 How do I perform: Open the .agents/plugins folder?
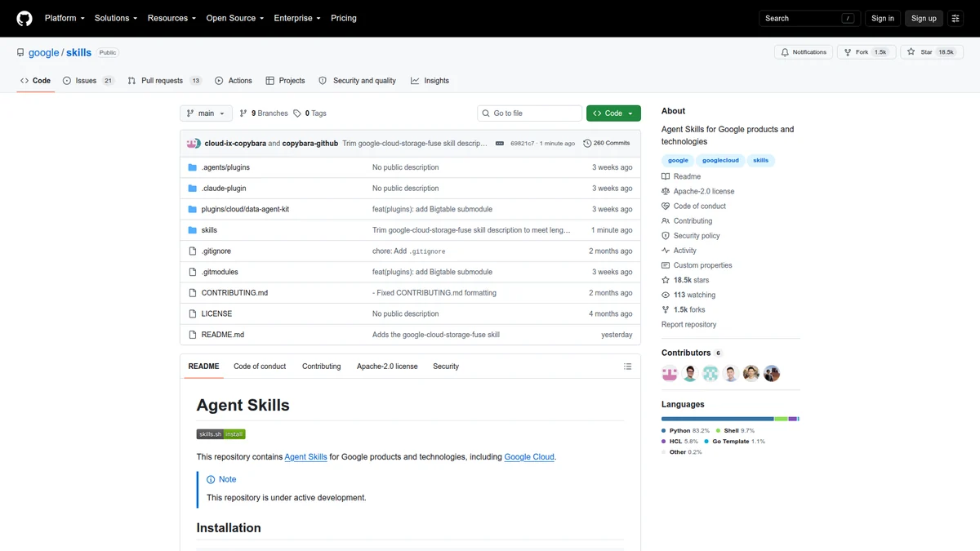[225, 167]
